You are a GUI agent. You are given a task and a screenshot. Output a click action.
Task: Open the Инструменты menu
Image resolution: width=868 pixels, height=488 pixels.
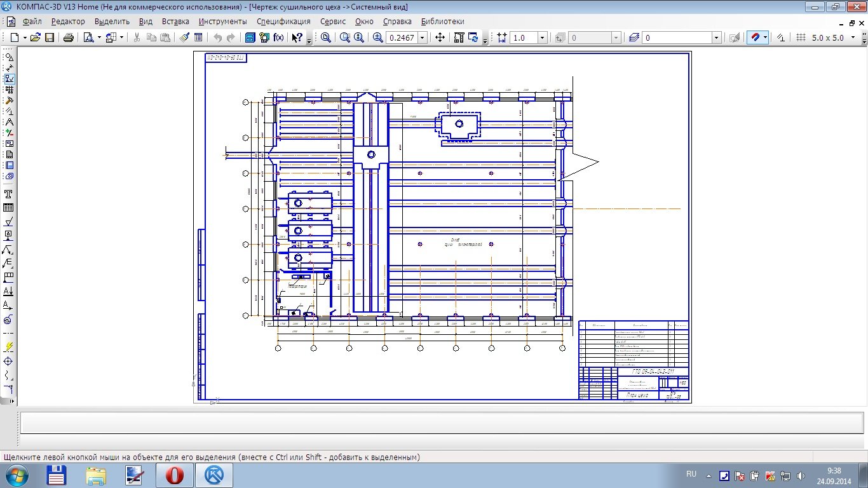222,21
